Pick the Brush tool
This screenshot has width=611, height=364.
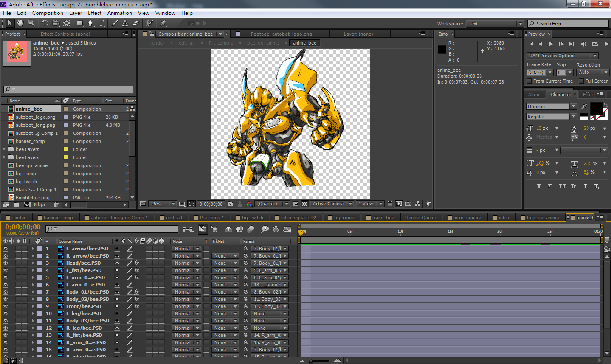[x=115, y=23]
